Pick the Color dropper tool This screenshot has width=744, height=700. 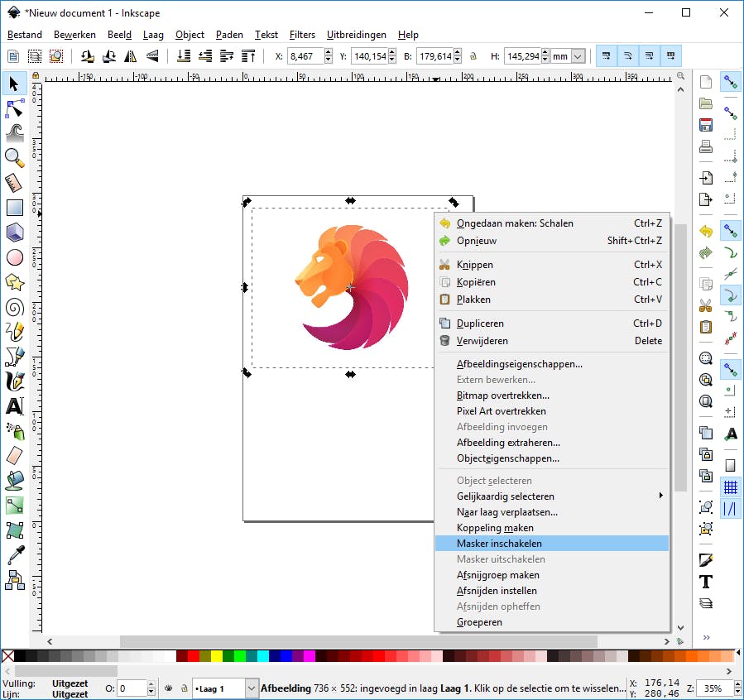coord(14,554)
